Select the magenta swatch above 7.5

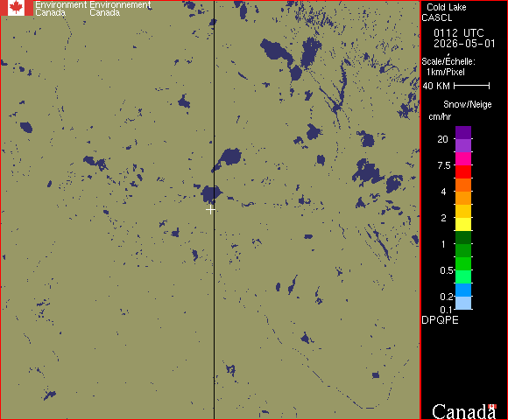[463, 158]
